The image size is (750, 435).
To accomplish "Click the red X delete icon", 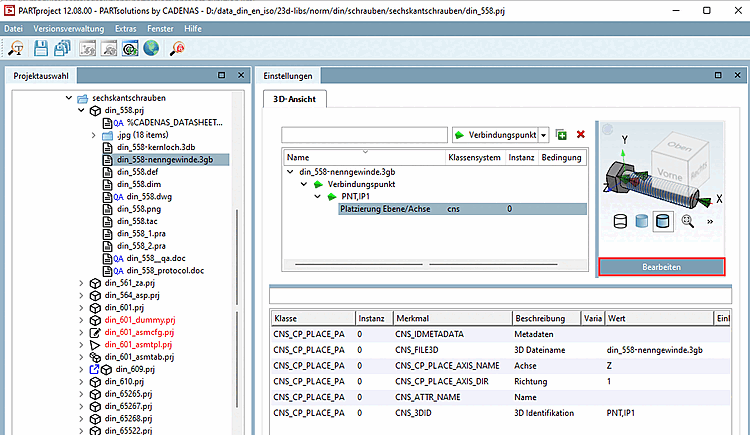I will coord(580,134).
